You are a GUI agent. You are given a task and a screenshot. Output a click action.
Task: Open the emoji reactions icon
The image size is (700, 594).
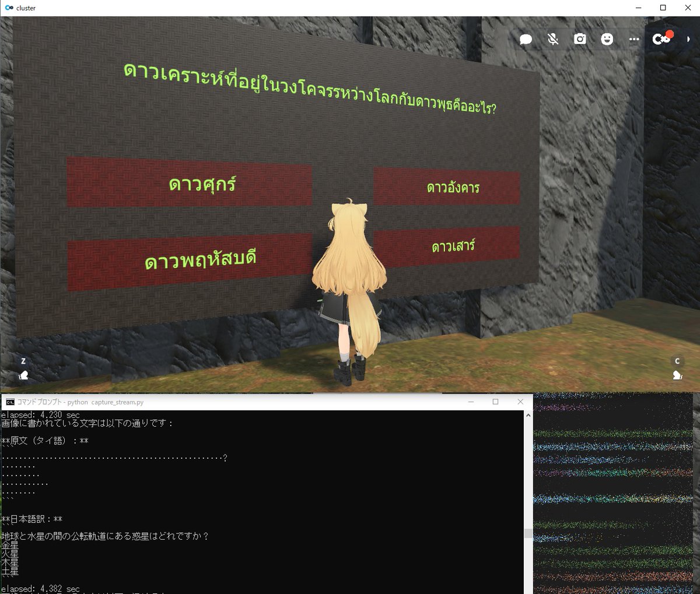[607, 39]
